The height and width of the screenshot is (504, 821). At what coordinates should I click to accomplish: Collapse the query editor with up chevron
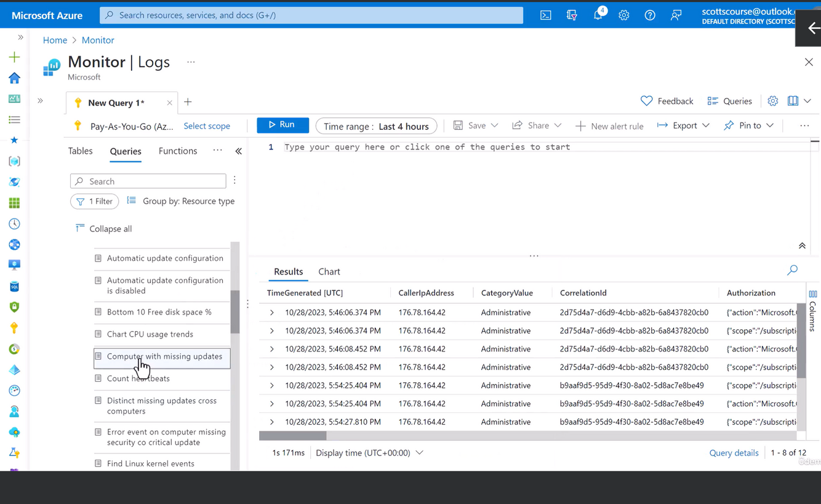[x=802, y=246]
